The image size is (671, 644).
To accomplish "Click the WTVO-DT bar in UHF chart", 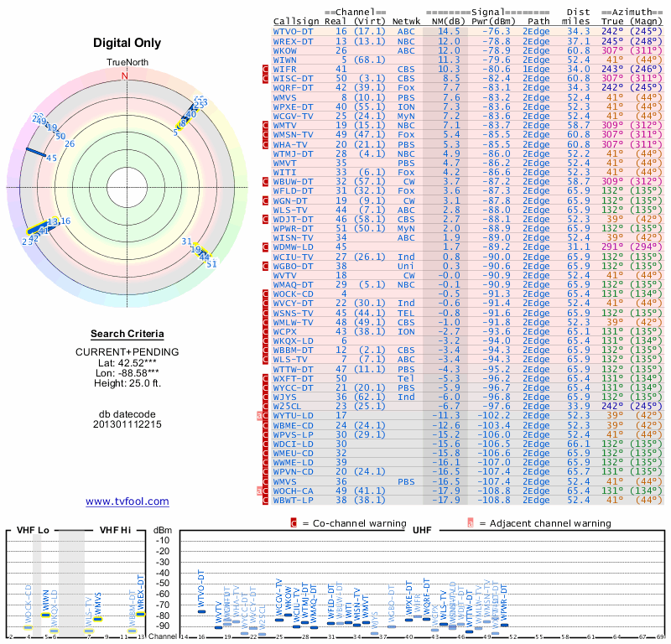I will (201, 611).
